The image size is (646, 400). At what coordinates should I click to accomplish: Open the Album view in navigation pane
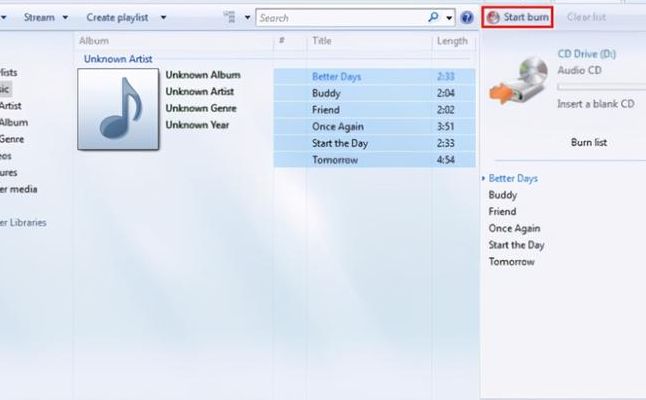[x=14, y=123]
